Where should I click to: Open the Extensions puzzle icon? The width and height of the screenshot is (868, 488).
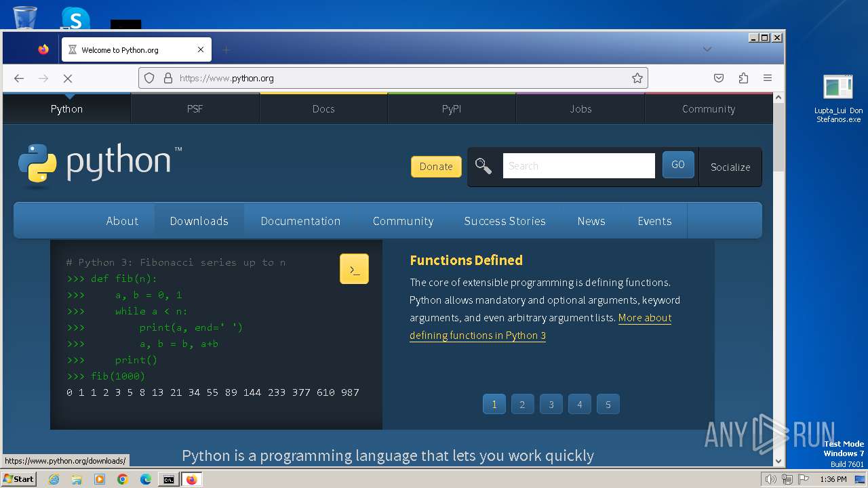tap(743, 78)
